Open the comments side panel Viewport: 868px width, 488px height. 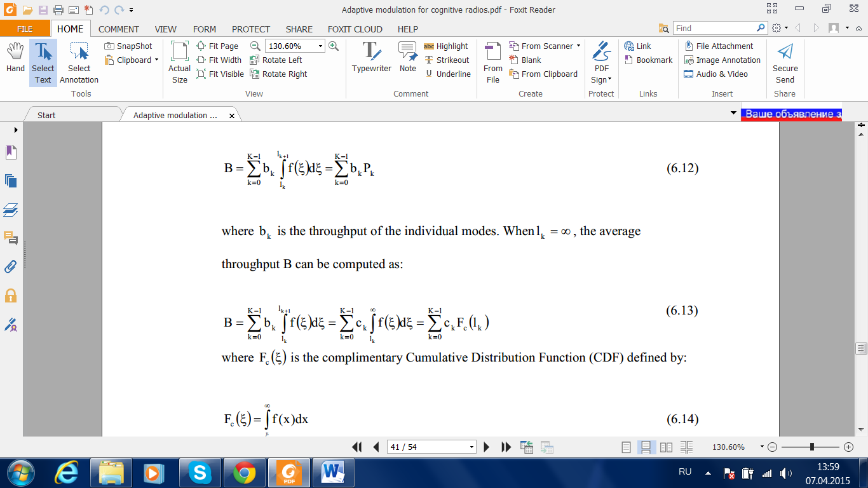coord(11,238)
